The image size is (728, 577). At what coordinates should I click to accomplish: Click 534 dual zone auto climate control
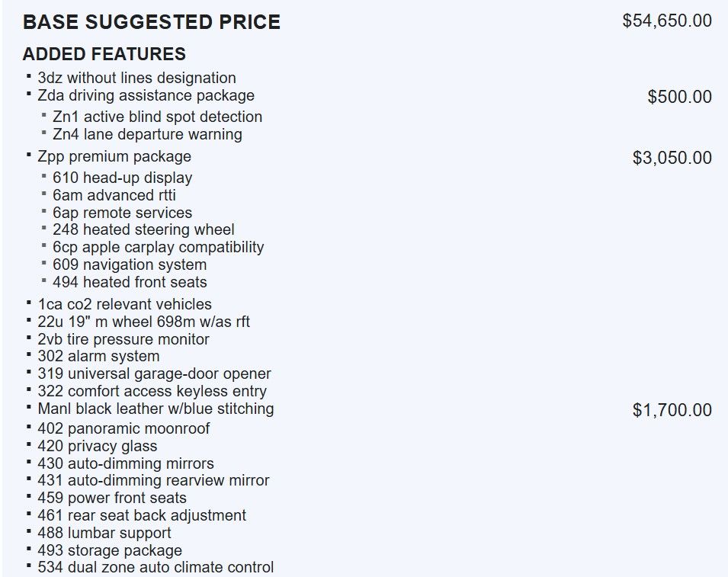pyautogui.click(x=156, y=567)
